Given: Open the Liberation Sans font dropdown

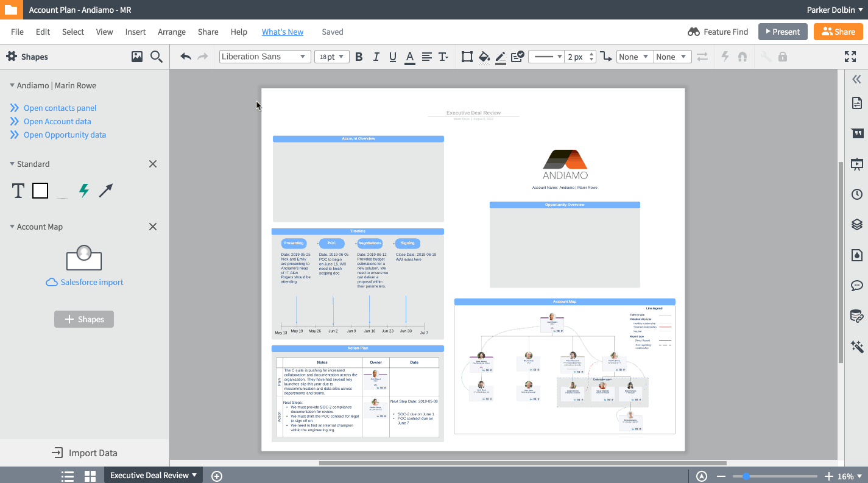Looking at the screenshot, I should click(264, 56).
